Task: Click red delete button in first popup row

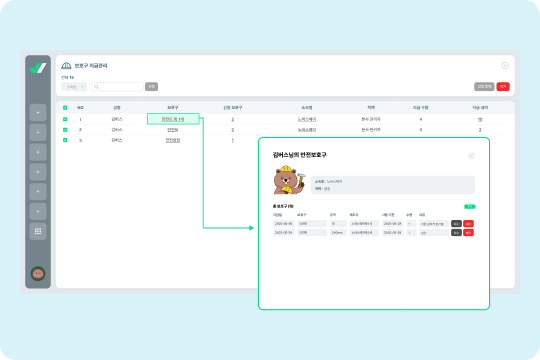Action: 468,224
